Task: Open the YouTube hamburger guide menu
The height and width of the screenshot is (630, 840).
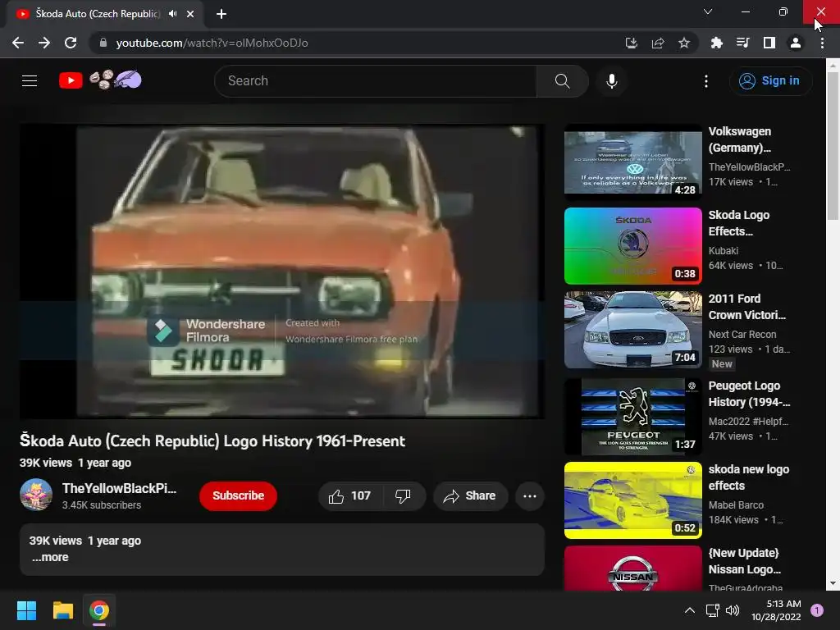Action: (30, 81)
